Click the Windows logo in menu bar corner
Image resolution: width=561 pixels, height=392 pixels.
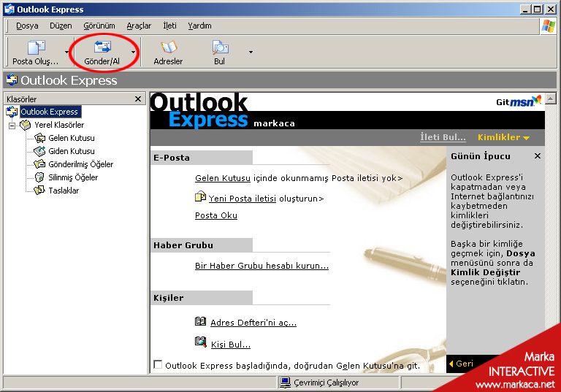[548, 26]
